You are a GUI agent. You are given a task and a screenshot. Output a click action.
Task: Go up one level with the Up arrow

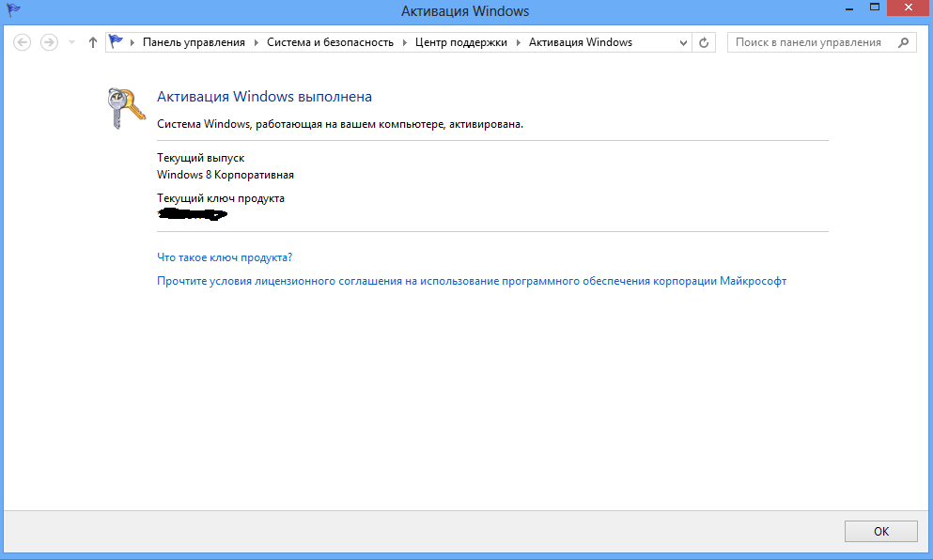93,42
